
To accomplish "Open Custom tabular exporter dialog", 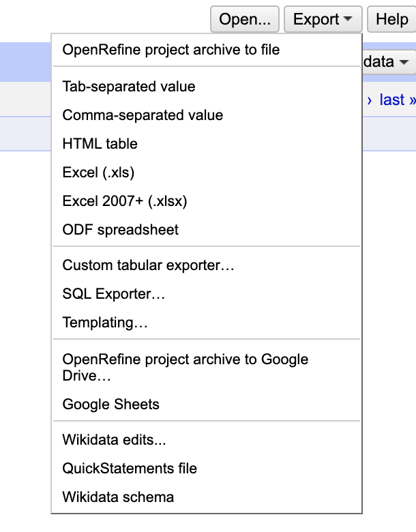I will pyautogui.click(x=207, y=265).
